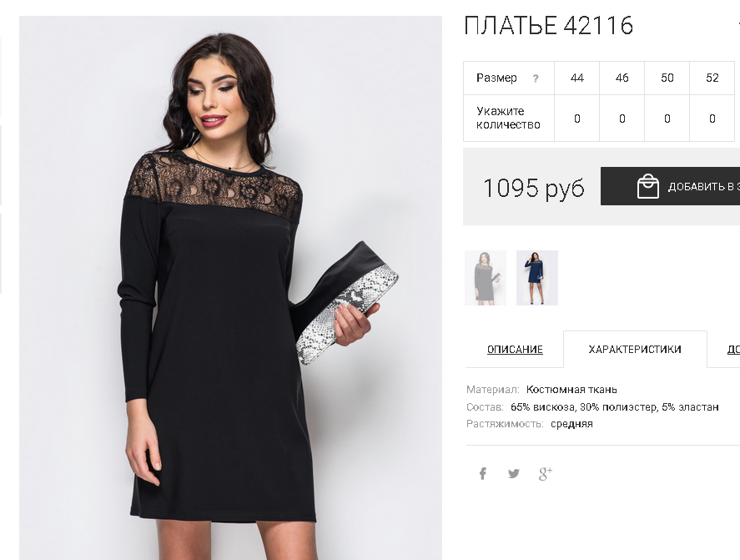Open the Описание tab
Image resolution: width=740 pixels, height=560 pixels.
click(x=515, y=350)
